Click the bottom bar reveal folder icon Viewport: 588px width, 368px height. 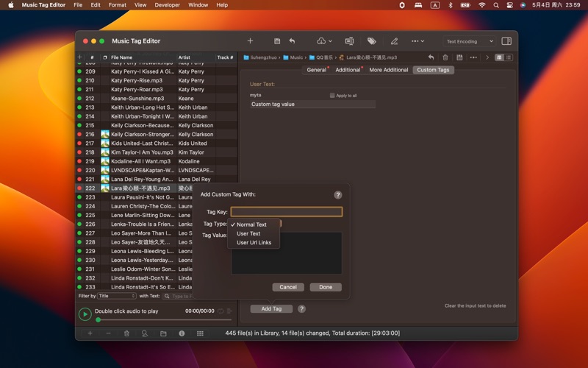(x=163, y=333)
